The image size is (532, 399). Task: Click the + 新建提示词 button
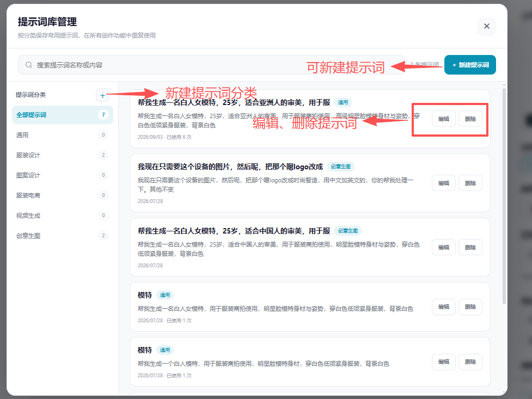(x=470, y=65)
